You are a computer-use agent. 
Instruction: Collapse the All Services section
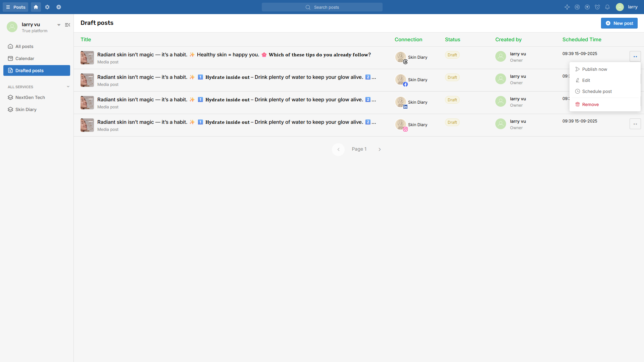[x=68, y=87]
